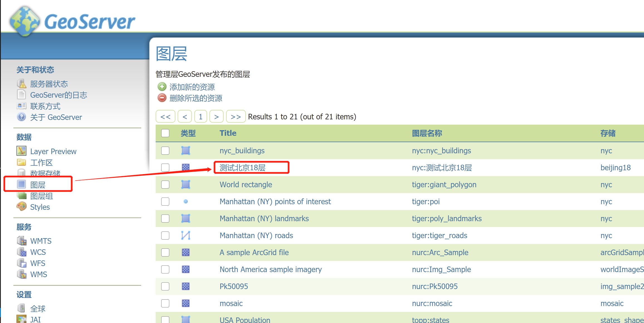
Task: Select the checkbox for the mosaic layer
Action: pyautogui.click(x=165, y=303)
